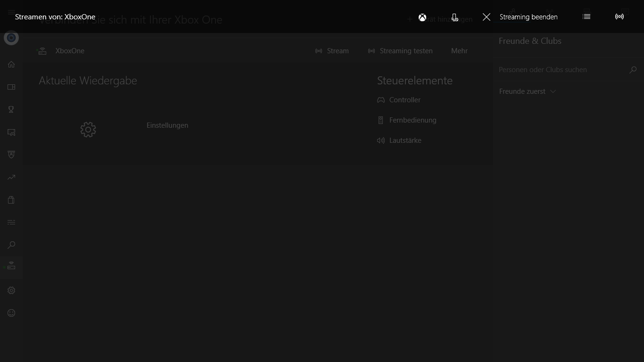
Task: Open the Mehr menu
Action: coord(459,51)
